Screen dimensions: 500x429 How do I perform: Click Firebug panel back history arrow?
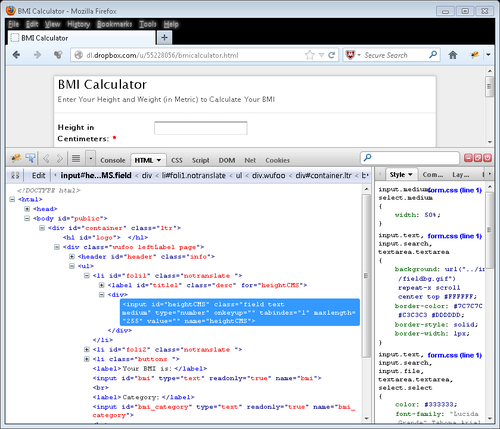46,159
